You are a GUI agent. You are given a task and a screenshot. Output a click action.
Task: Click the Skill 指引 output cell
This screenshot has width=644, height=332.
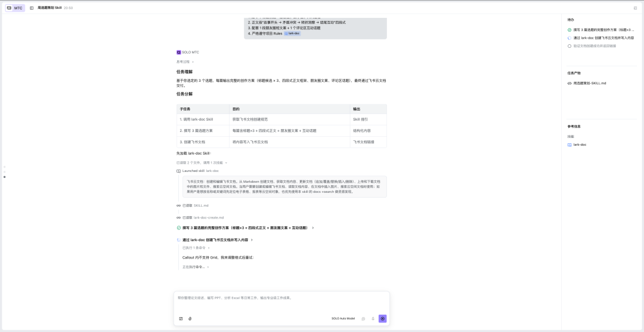coord(368,119)
